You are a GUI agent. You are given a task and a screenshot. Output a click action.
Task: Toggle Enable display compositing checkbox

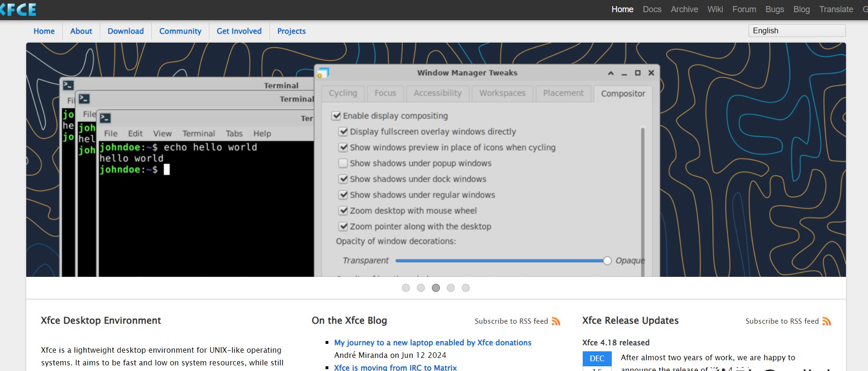pyautogui.click(x=336, y=116)
